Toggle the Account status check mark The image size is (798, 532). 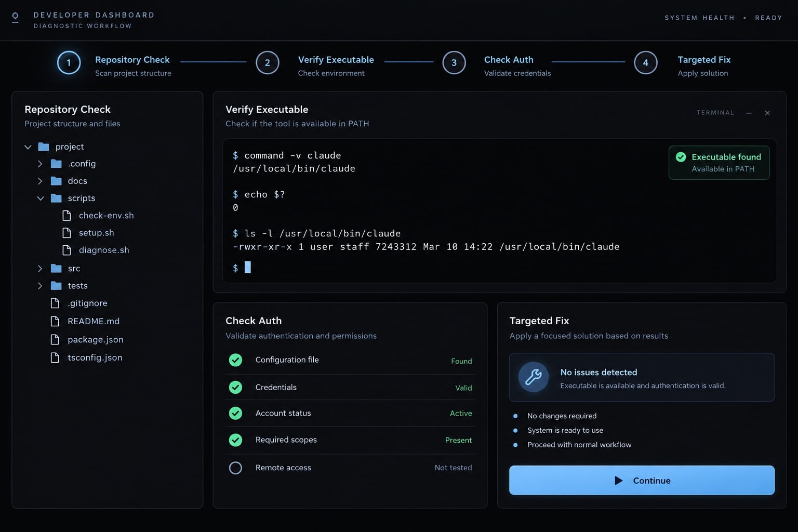(x=235, y=414)
